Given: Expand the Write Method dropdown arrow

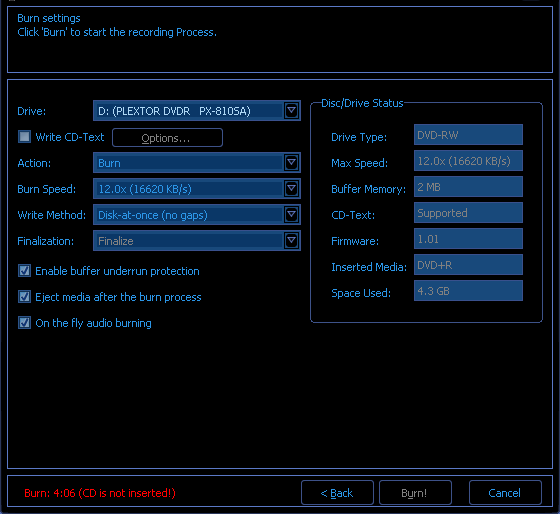Looking at the screenshot, I should coord(291,215).
